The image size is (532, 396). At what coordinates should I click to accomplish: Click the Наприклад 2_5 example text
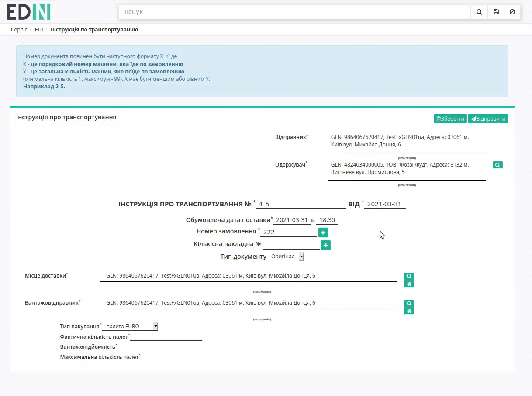44,87
